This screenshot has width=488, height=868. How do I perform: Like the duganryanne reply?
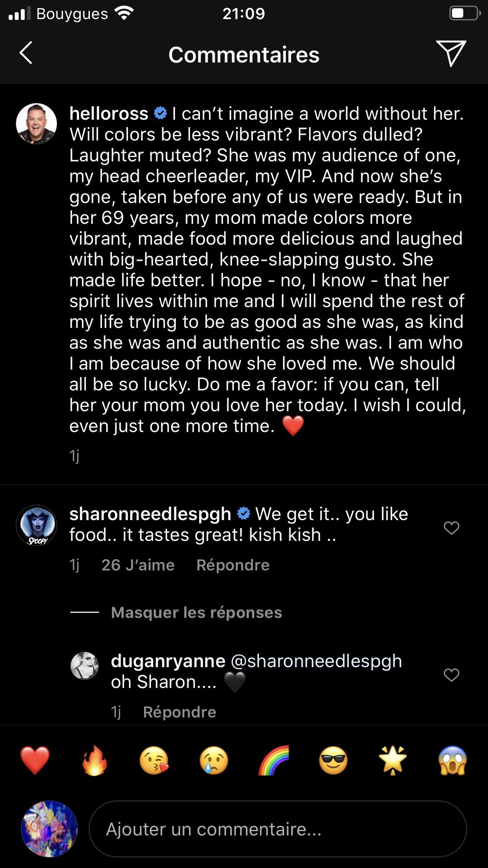[x=451, y=675]
